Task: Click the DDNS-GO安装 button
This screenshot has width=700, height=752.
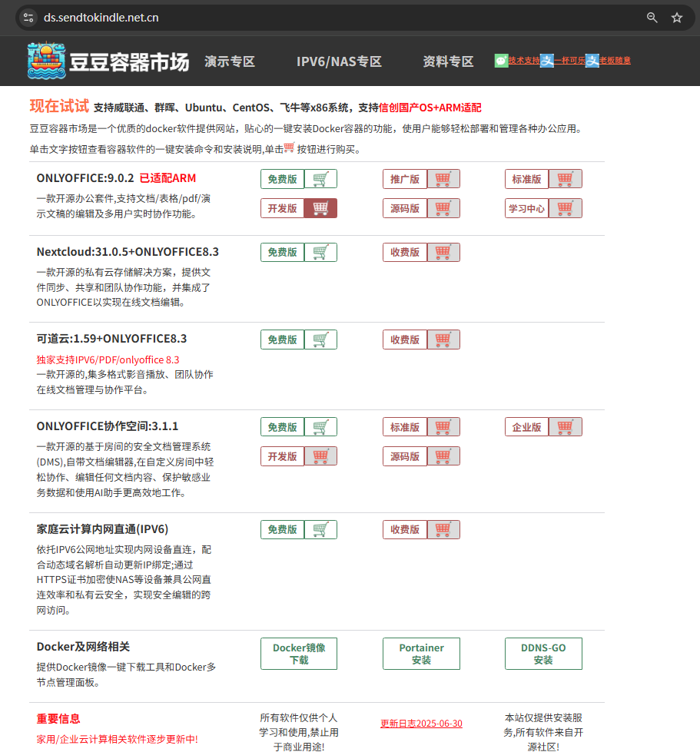Action: coord(543,654)
